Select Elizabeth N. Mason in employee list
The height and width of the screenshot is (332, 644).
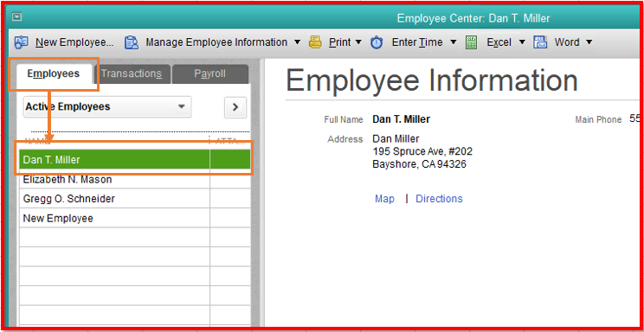tap(135, 179)
